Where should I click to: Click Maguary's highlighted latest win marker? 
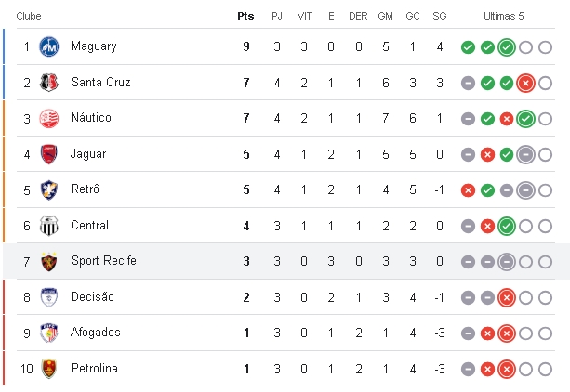(x=507, y=47)
